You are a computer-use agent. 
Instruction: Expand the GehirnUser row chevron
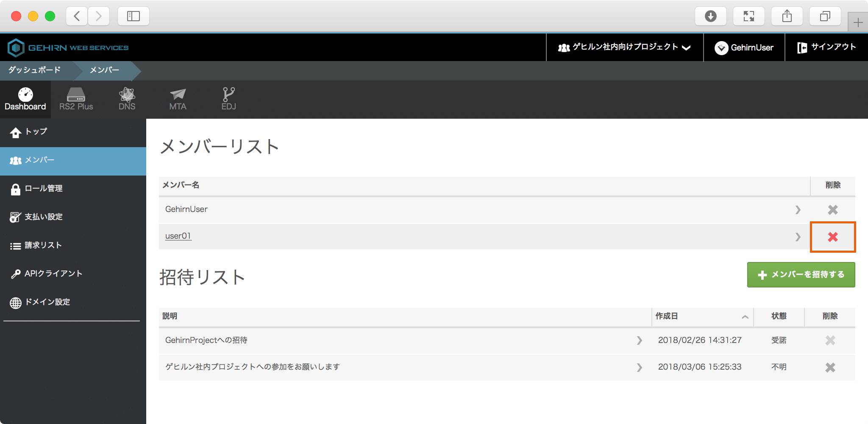pos(798,209)
